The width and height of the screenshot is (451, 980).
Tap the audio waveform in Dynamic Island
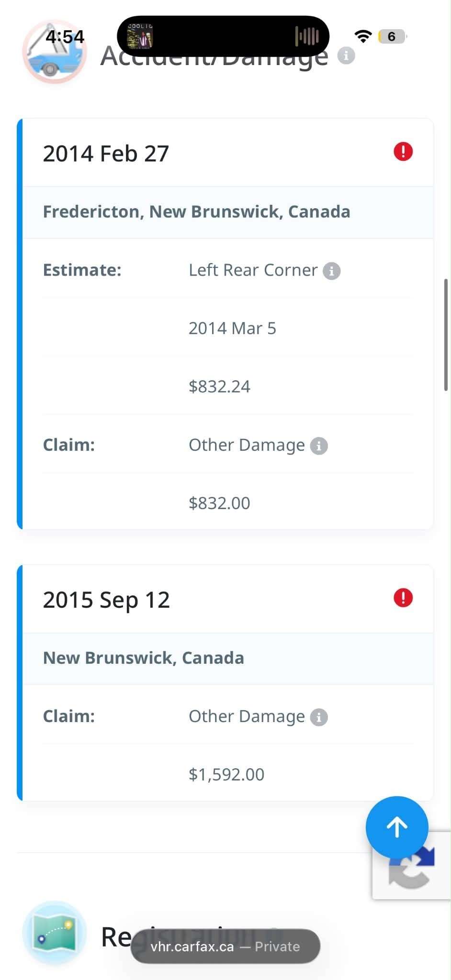[x=307, y=36]
